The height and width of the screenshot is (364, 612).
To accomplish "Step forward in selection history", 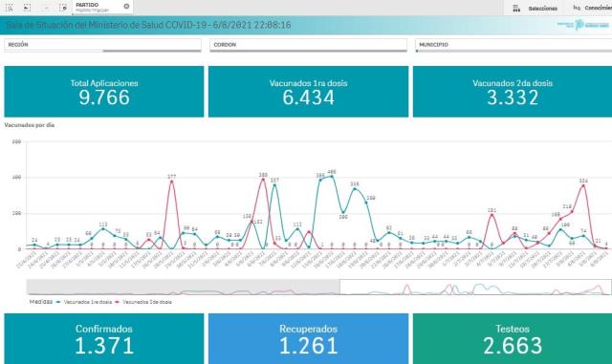I will [x=46, y=8].
